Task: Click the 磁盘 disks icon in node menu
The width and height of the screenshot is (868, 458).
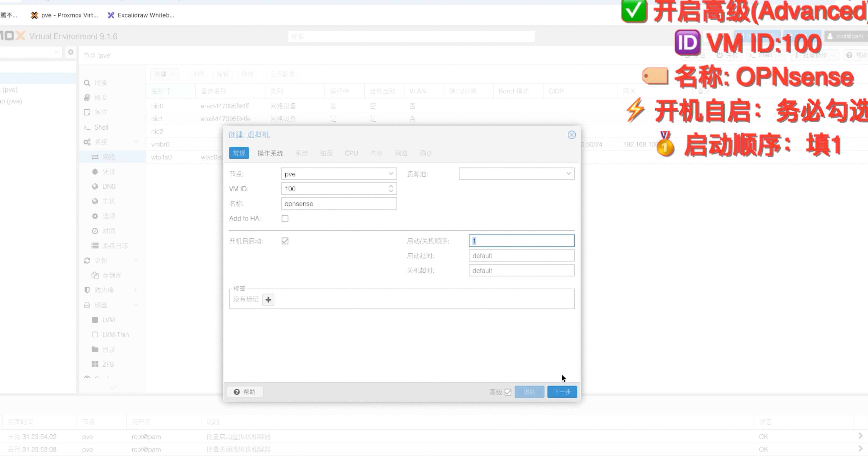Action: tap(87, 305)
